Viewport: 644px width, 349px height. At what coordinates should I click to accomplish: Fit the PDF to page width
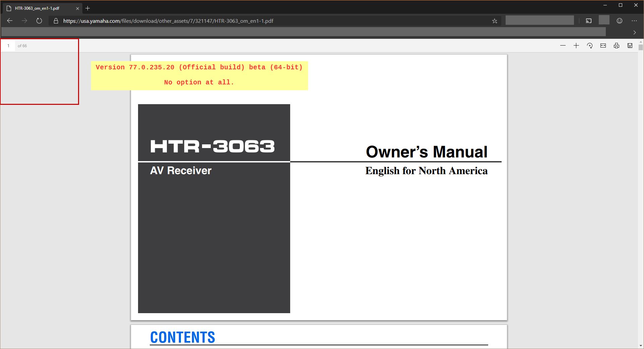click(603, 46)
